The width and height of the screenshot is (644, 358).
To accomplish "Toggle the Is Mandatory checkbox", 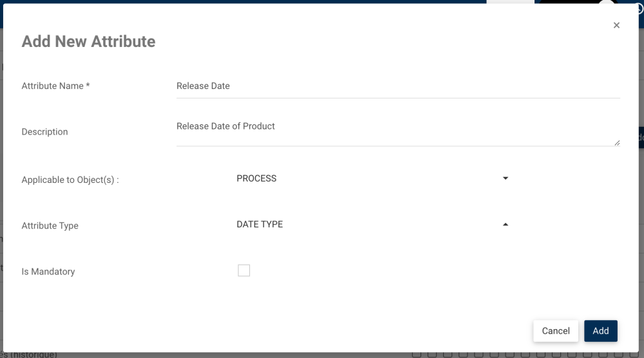I will (243, 270).
